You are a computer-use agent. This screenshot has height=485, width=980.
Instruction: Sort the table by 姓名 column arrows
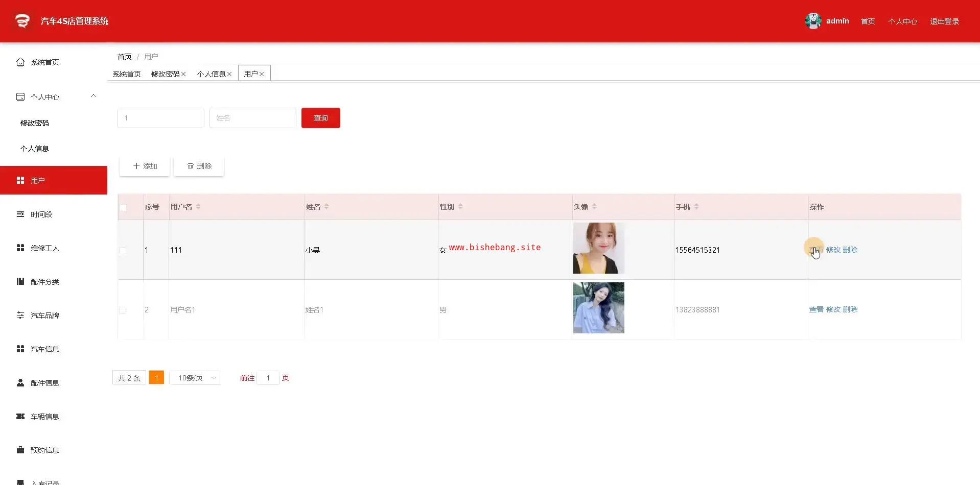(326, 207)
